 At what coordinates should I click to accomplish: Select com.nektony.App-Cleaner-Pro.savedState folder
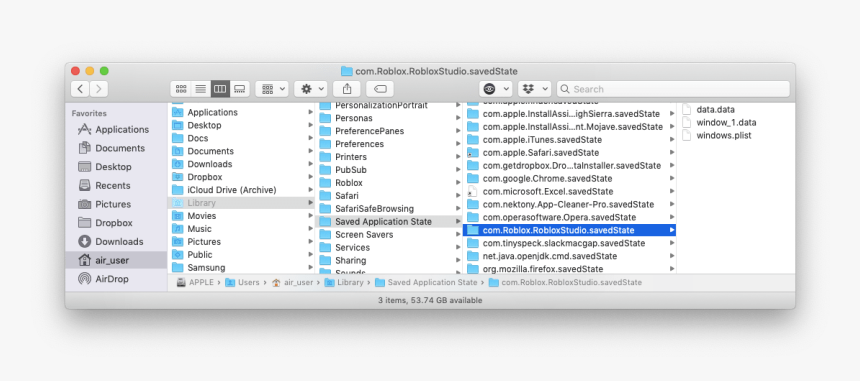[x=569, y=204]
